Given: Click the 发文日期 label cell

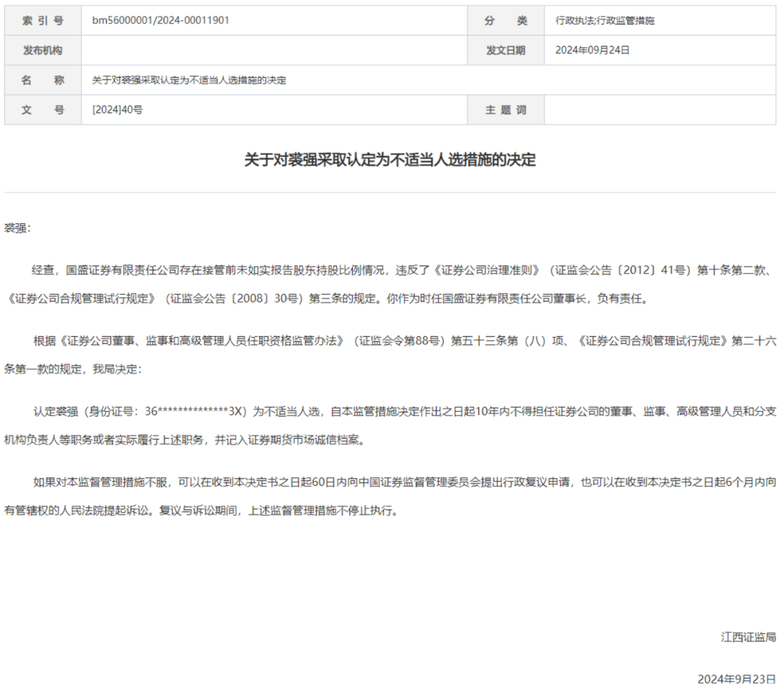Looking at the screenshot, I should point(506,50).
